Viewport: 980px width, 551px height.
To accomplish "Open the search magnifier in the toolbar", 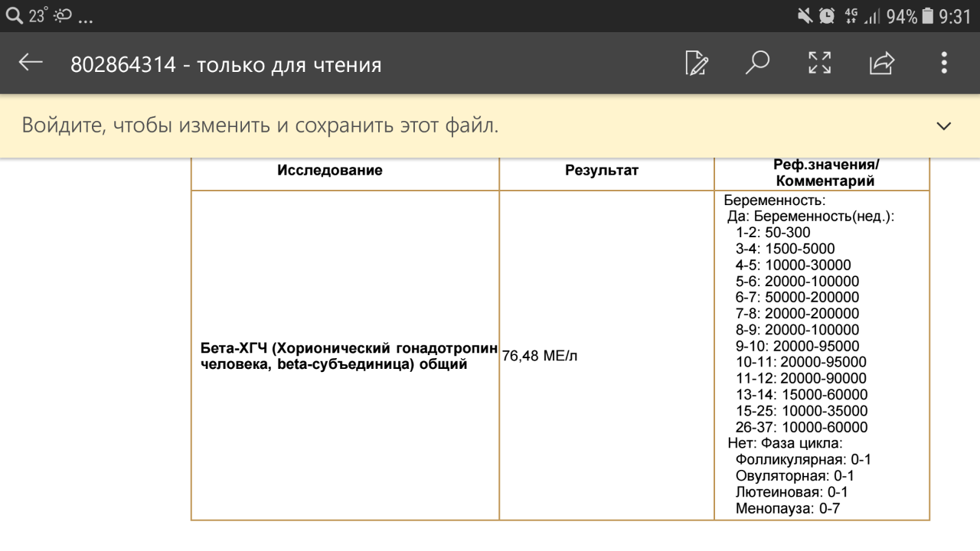I will coord(757,63).
